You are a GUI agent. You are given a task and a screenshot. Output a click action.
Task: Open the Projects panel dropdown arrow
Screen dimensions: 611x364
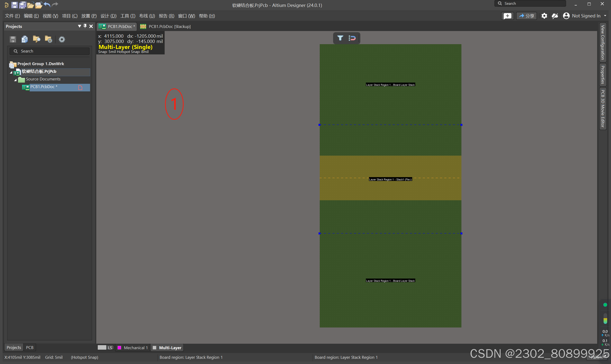pyautogui.click(x=79, y=26)
